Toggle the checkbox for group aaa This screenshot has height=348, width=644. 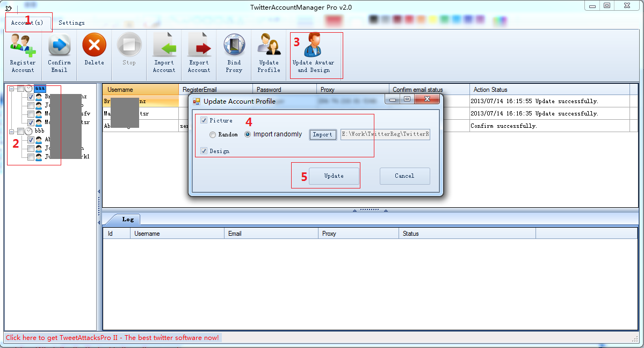coord(20,88)
